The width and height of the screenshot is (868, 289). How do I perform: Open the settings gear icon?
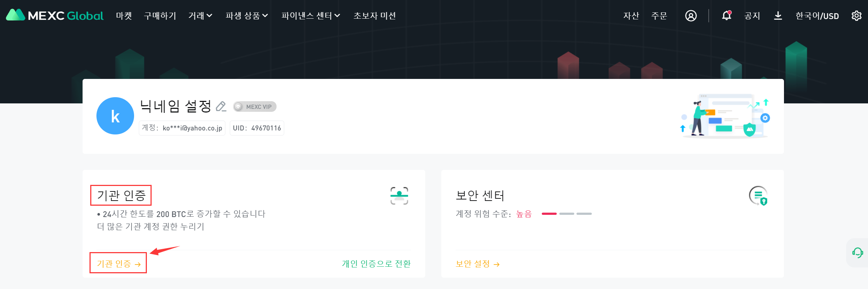click(x=856, y=16)
